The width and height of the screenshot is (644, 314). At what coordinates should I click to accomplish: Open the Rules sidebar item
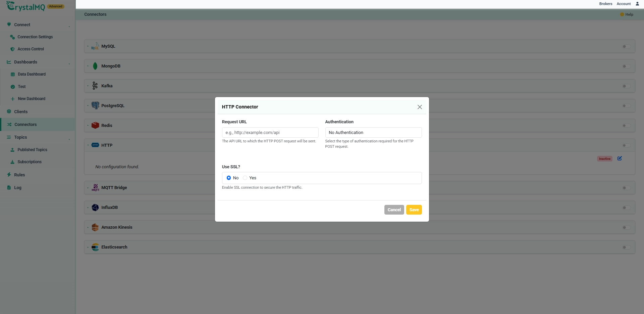pyautogui.click(x=19, y=175)
